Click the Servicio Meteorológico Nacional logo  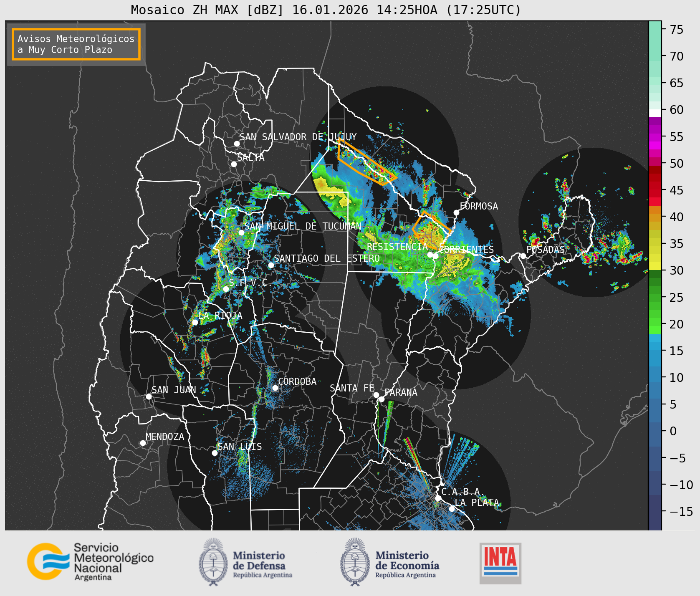coord(90,561)
